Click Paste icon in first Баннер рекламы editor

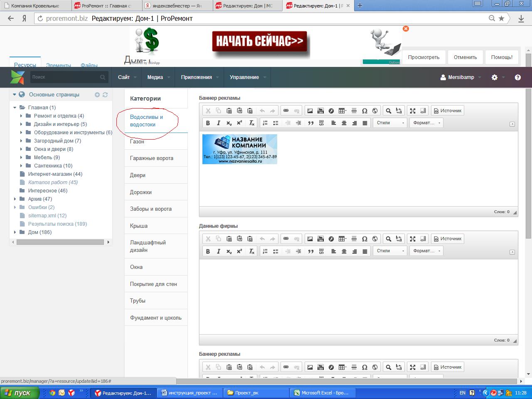[229, 111]
